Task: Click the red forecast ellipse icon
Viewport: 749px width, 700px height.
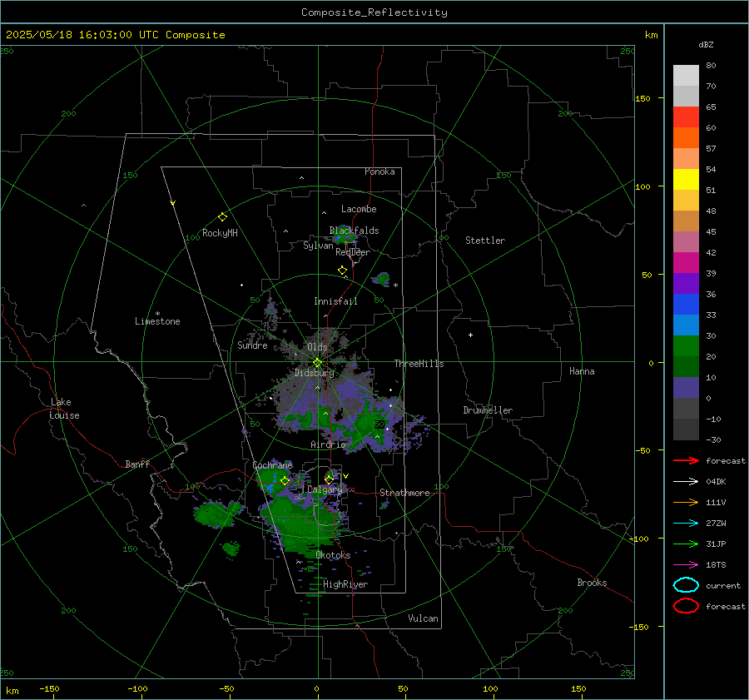Action: point(686,606)
